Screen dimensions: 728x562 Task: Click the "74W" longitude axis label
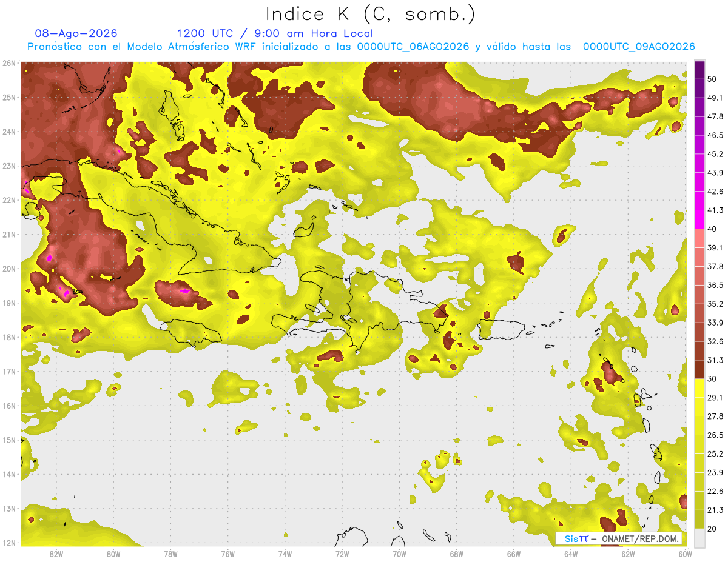tap(285, 554)
